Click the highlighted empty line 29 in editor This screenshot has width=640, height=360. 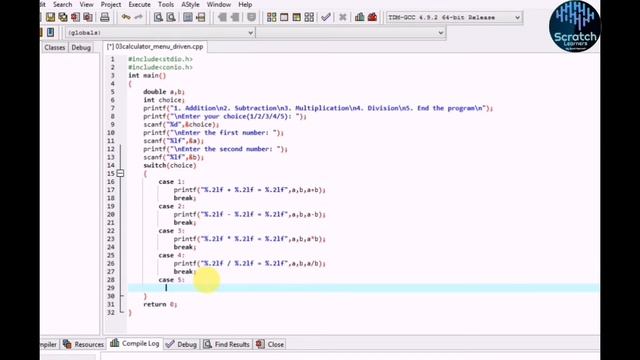tap(363, 288)
